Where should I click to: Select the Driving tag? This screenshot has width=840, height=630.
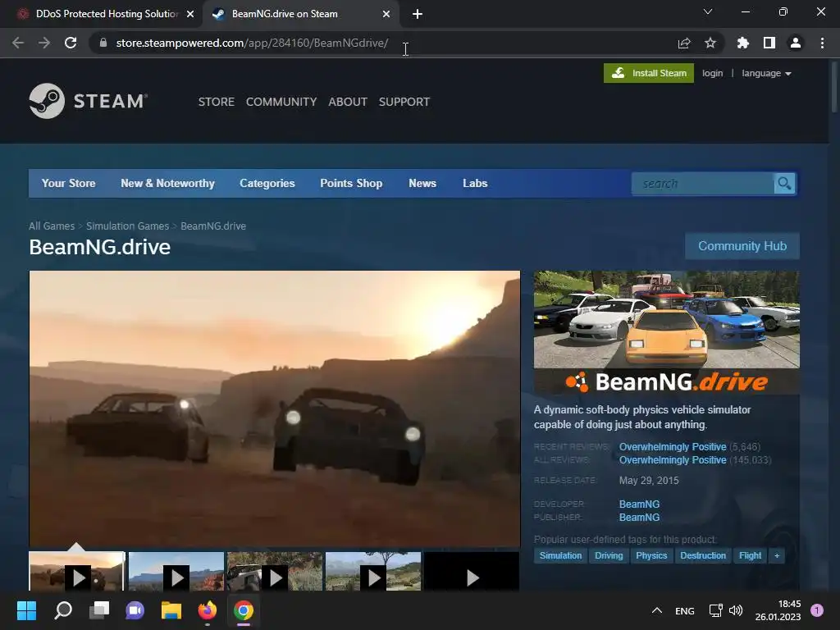(609, 555)
